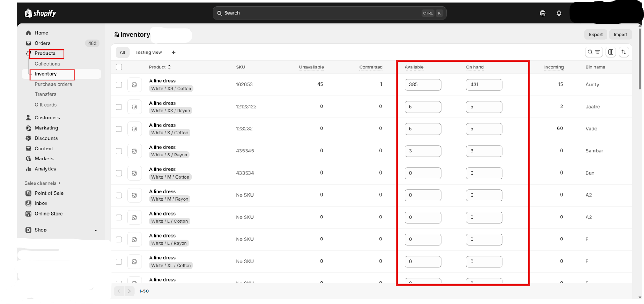Screen dimensions: 644x304
Task: Switch to the Testing view tab
Action: pos(149,53)
